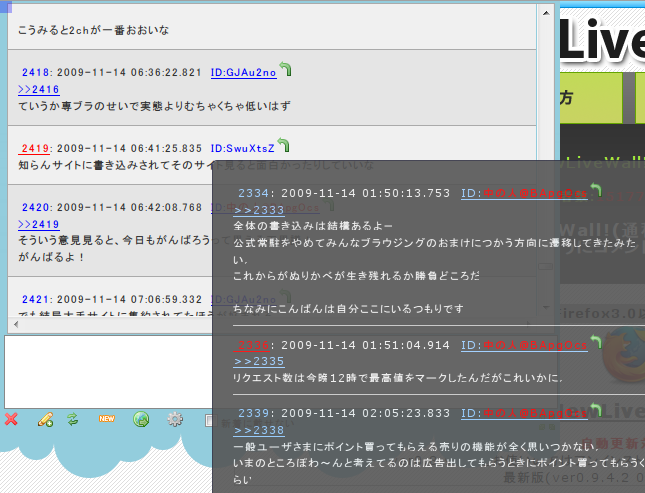This screenshot has height=493, width=645.
Task: Click the scroll-up arrow of the comment list
Action: click(546, 13)
